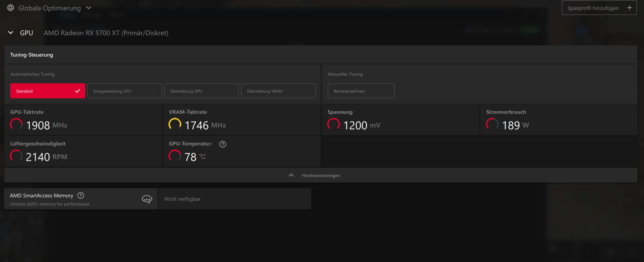Click the Automatisches Tuning label

32,74
